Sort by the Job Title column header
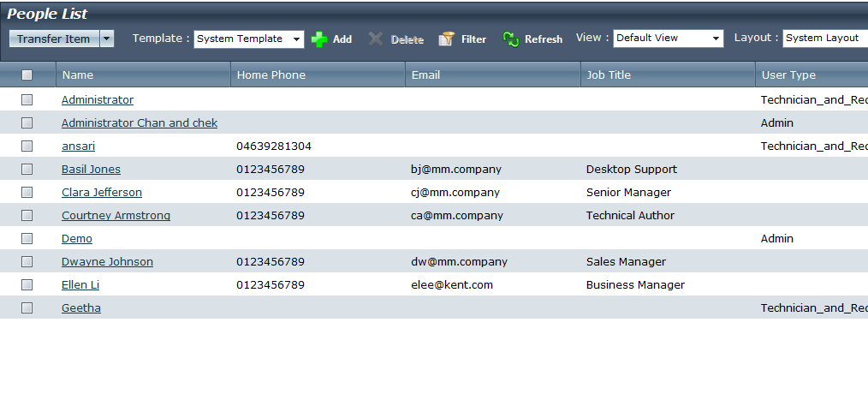This screenshot has height=394, width=868. pyautogui.click(x=608, y=75)
